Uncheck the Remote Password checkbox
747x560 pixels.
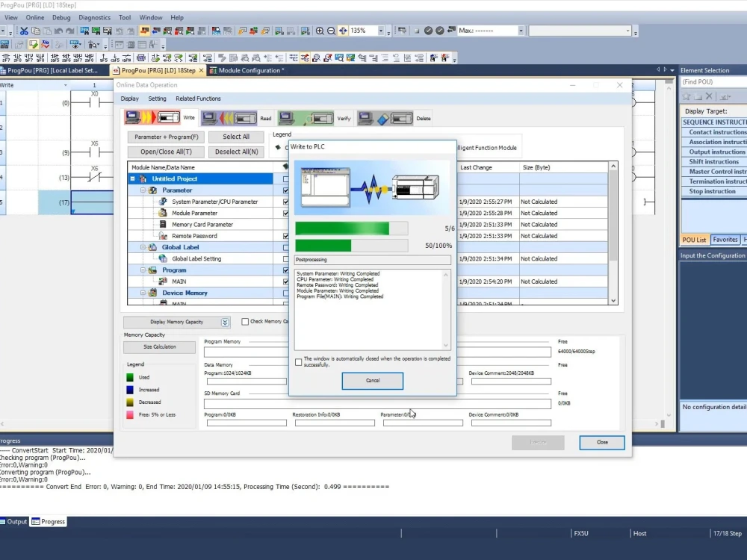[x=286, y=236]
